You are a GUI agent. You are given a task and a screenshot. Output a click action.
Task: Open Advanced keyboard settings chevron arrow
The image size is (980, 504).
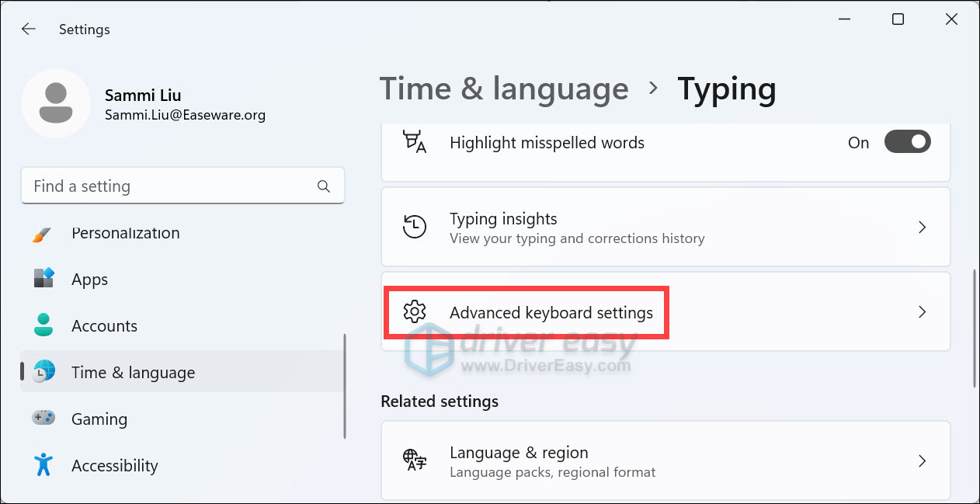(x=922, y=312)
